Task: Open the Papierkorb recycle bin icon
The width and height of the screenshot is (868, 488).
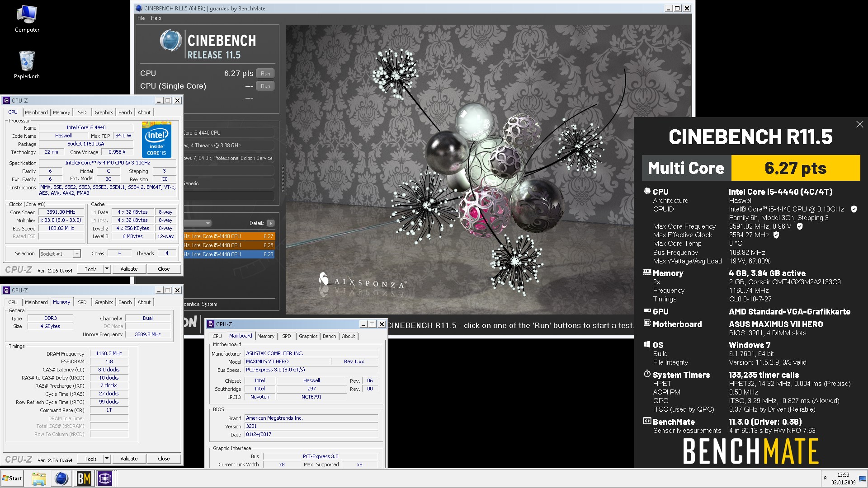Action: click(x=27, y=65)
